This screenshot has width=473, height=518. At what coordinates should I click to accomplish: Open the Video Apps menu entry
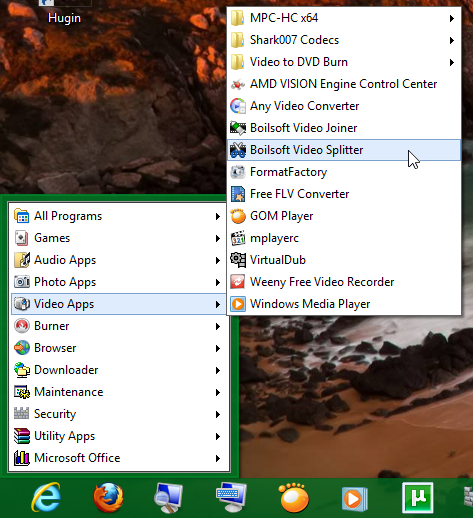[x=119, y=304]
